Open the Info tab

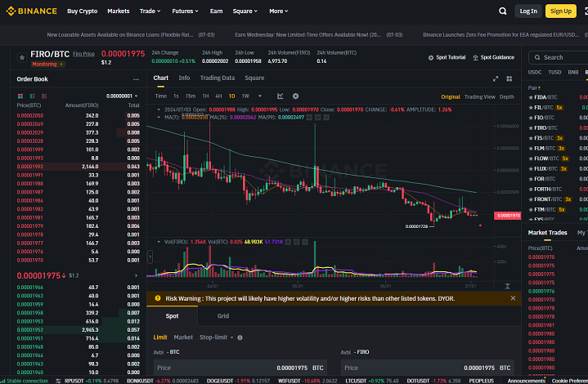pyautogui.click(x=184, y=78)
